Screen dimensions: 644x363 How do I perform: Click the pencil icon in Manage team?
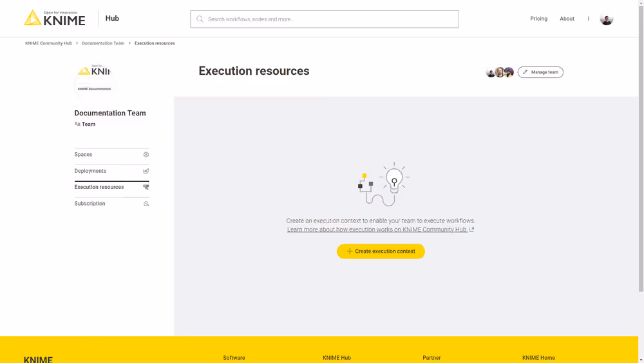click(525, 72)
